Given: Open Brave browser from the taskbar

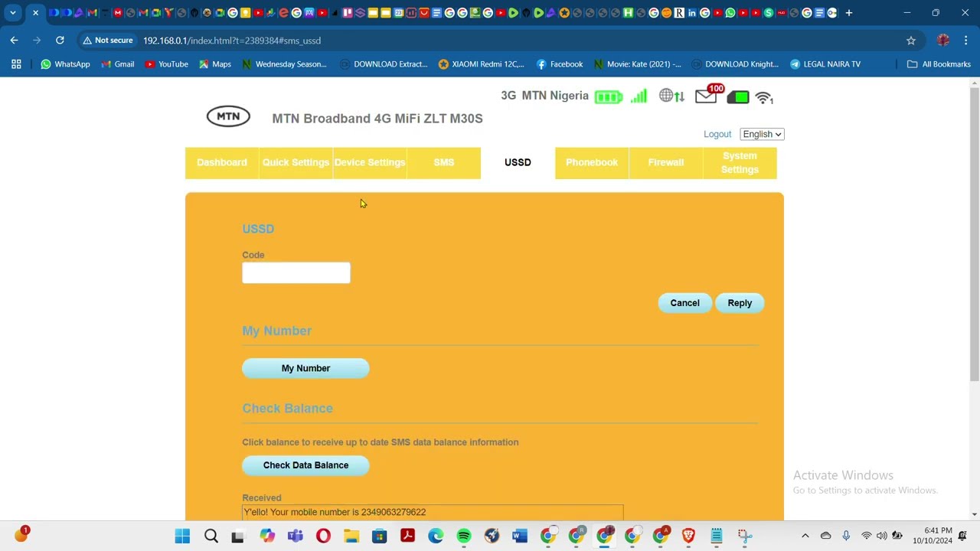Looking at the screenshot, I should click(x=688, y=536).
